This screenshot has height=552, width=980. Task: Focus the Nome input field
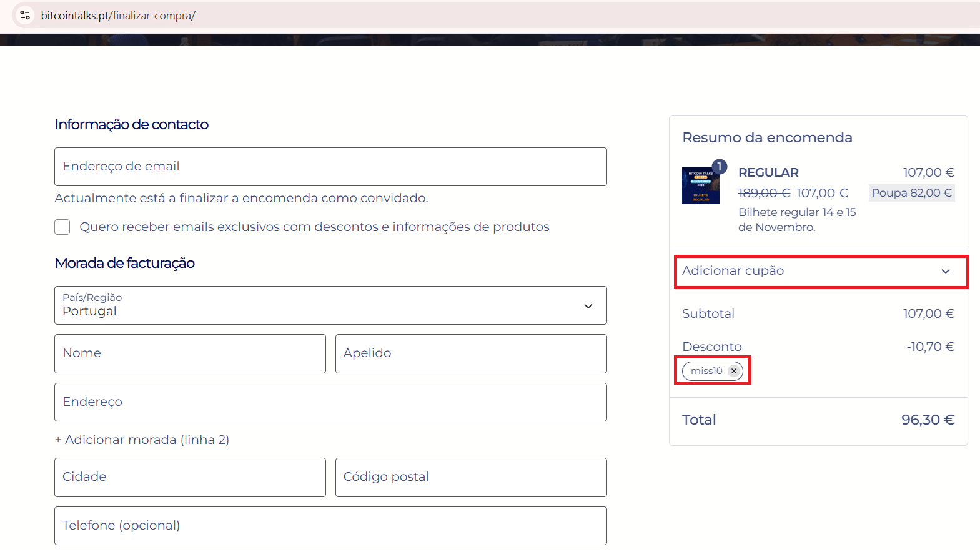coord(190,353)
